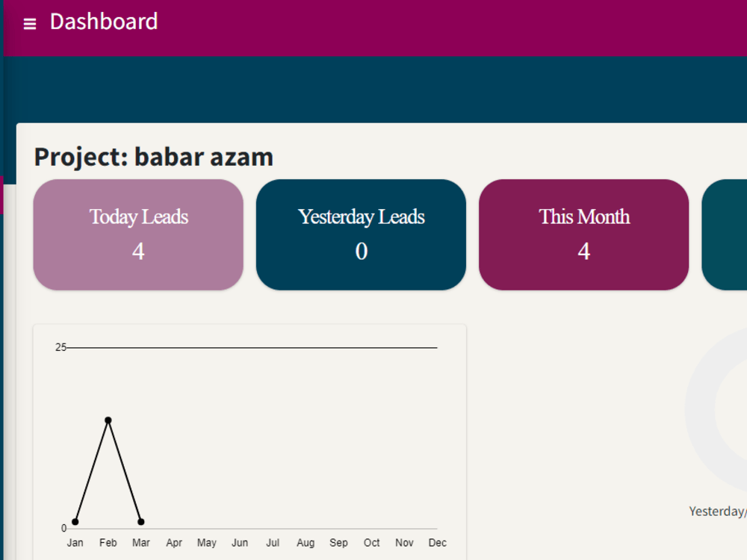The image size is (747, 560).
Task: Select the March data point on the chart
Action: [141, 520]
